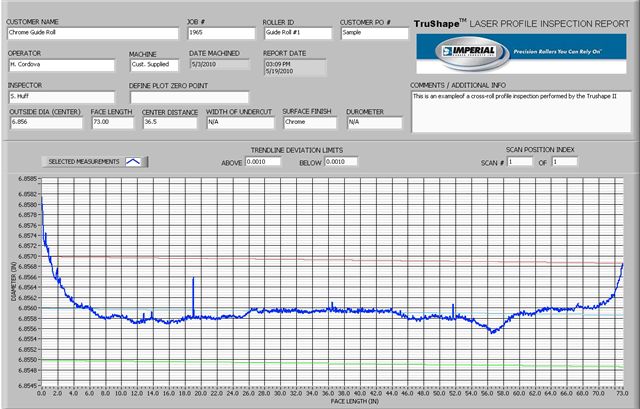The height and width of the screenshot is (409, 640).
Task: Click the empty Define Plot Zero Point field
Action: [x=189, y=97]
